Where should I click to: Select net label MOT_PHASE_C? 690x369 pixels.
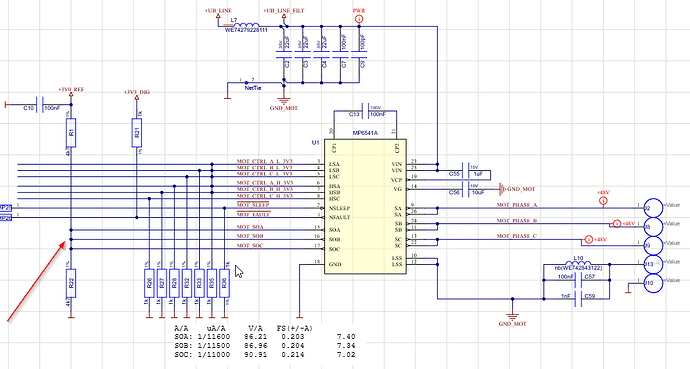click(517, 236)
